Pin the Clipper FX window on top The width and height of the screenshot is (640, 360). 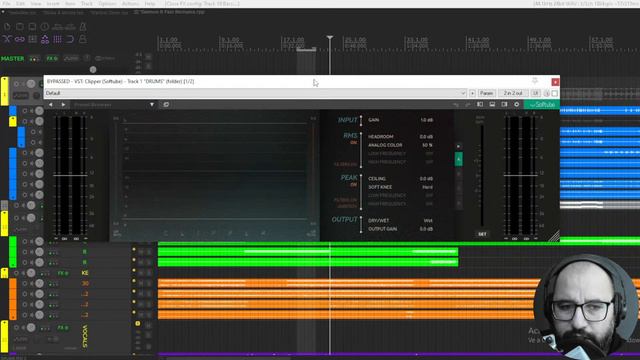[x=535, y=81]
